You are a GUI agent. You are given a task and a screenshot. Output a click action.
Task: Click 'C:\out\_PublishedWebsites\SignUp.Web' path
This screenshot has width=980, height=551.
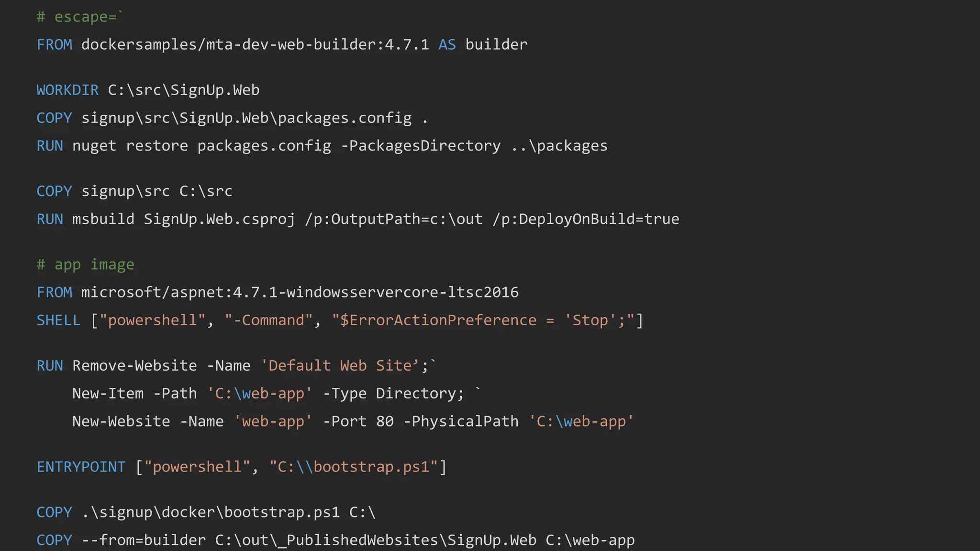click(376, 540)
